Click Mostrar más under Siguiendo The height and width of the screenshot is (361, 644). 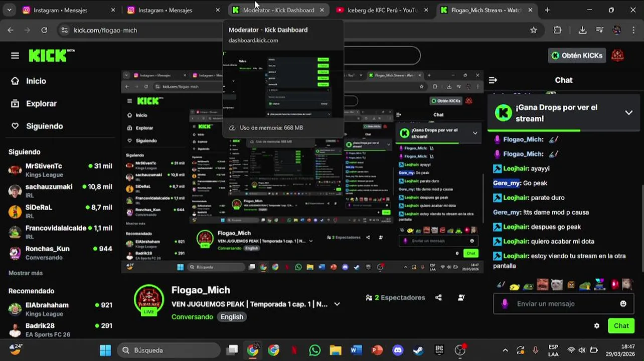(26, 273)
